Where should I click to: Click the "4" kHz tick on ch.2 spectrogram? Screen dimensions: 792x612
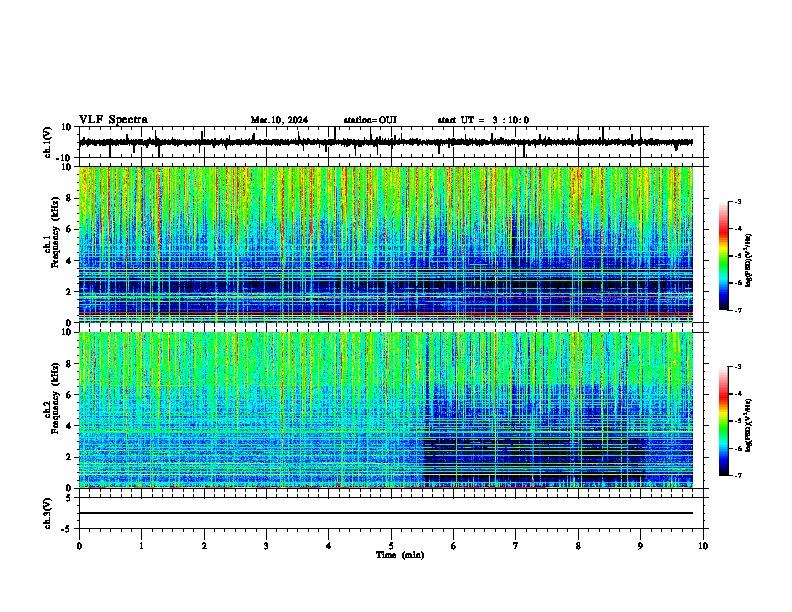tap(69, 426)
